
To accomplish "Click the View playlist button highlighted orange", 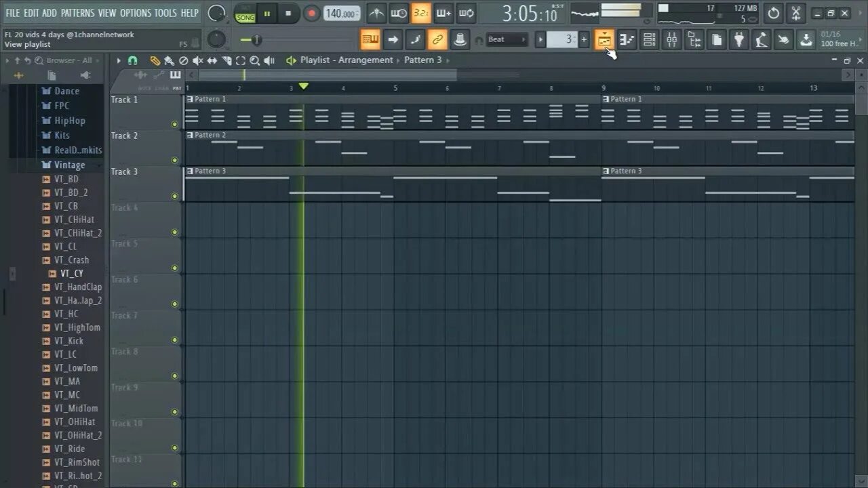I will coord(604,39).
